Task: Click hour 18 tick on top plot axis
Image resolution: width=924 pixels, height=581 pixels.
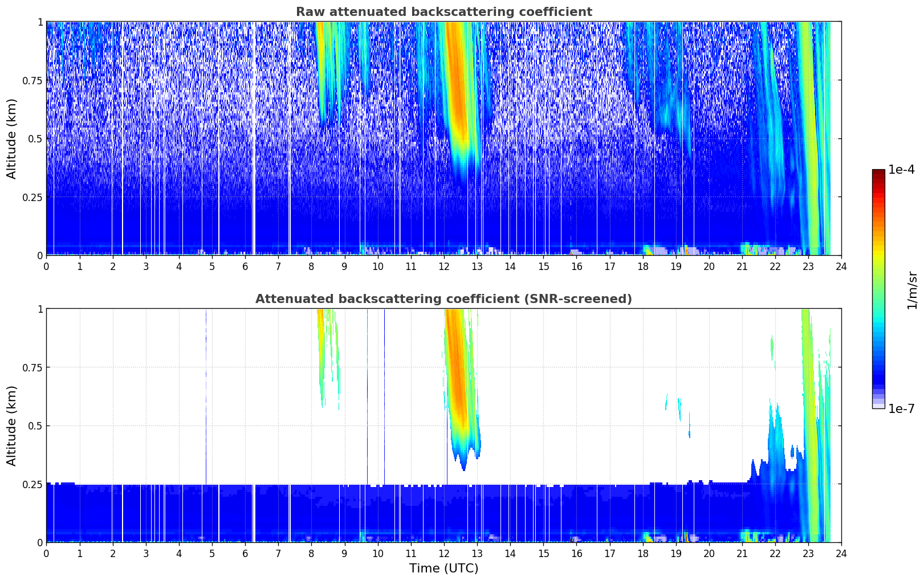Action: (x=642, y=266)
